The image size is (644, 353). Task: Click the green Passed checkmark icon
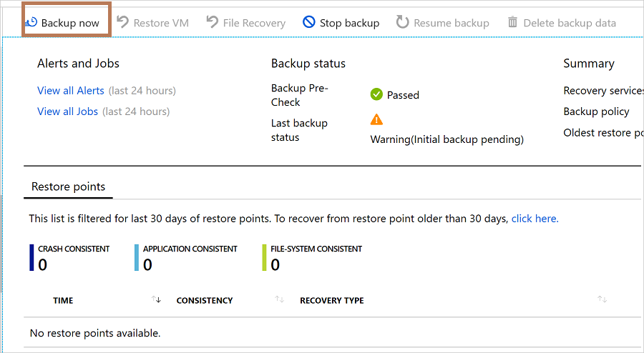(x=376, y=94)
